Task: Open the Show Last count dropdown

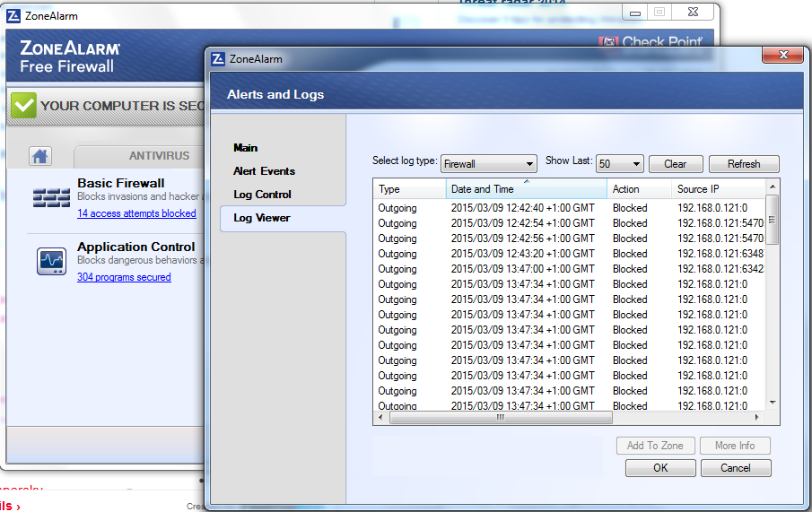Action: tap(619, 164)
